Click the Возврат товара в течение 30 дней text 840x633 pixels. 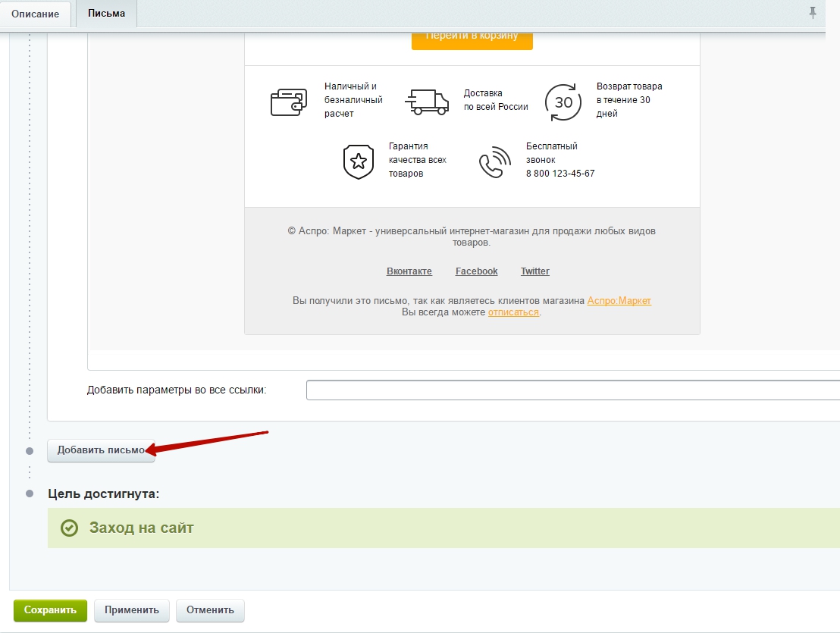click(629, 100)
